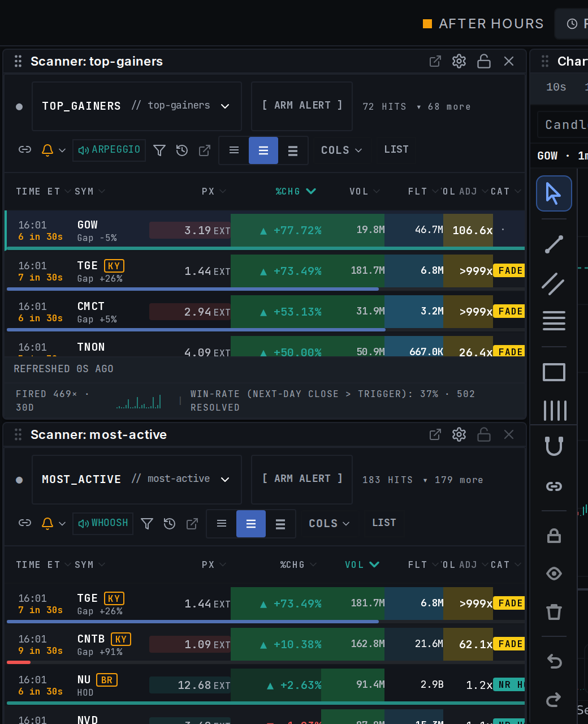Expand alert bell options in top-gainers
588x724 pixels.
point(62,150)
